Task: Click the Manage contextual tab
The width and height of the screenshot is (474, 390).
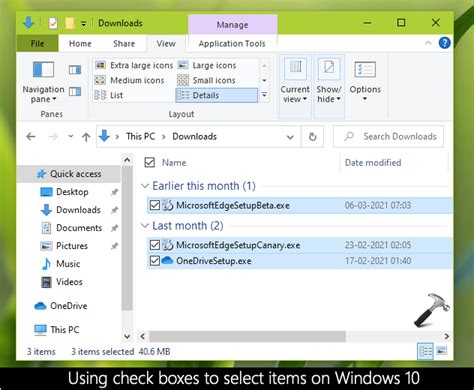Action: click(x=232, y=25)
